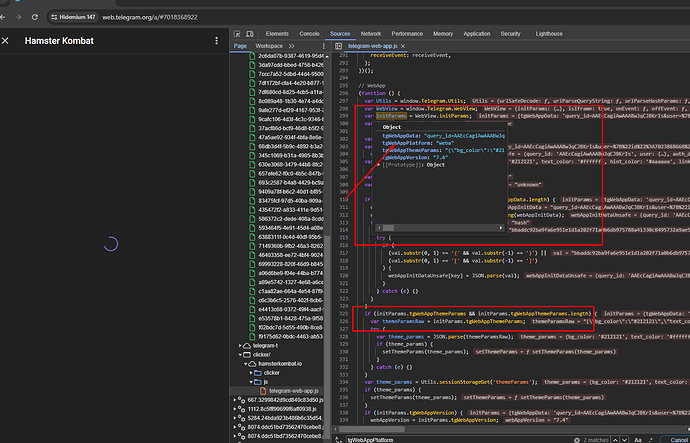Show more navigator tabs with double chevron
690x443 pixels.
tap(291, 46)
